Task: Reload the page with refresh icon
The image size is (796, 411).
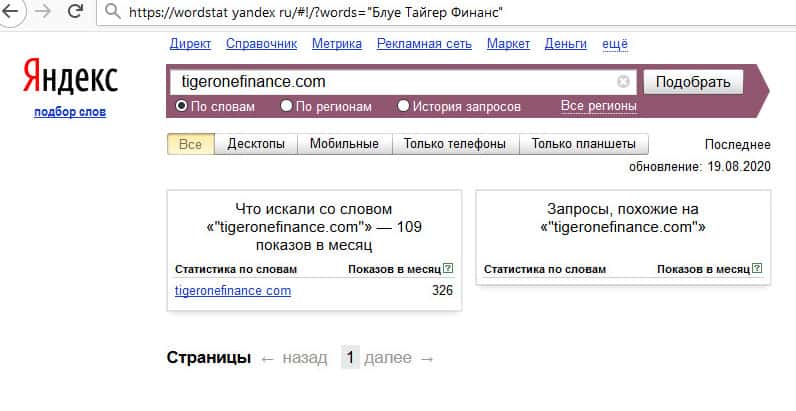Action: click(x=75, y=14)
